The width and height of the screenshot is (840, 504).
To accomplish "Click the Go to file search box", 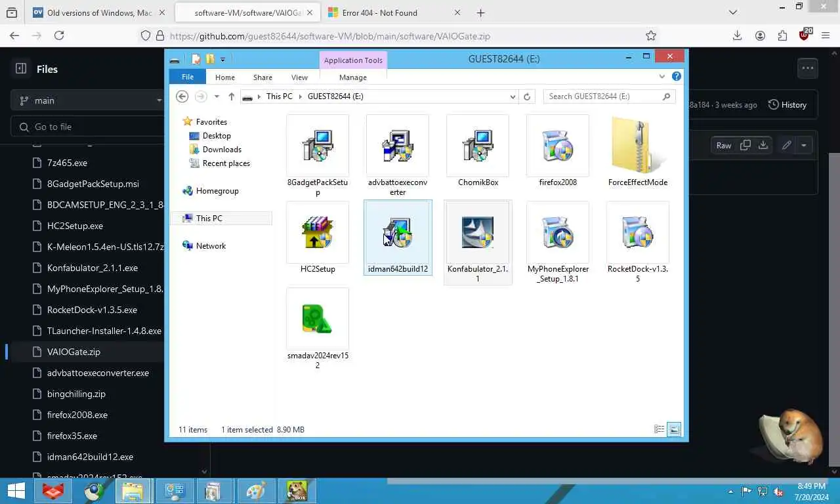I will coord(87,127).
